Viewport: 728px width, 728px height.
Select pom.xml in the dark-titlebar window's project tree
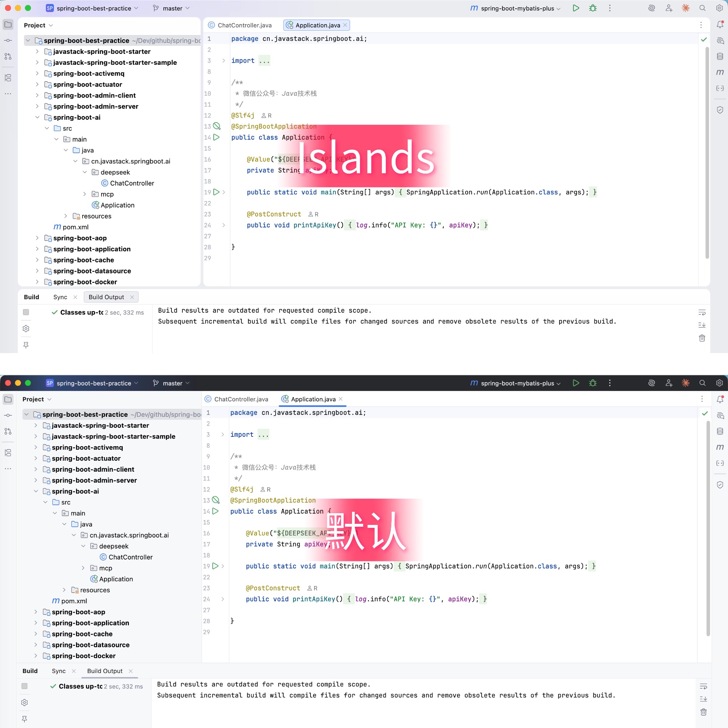(74, 601)
